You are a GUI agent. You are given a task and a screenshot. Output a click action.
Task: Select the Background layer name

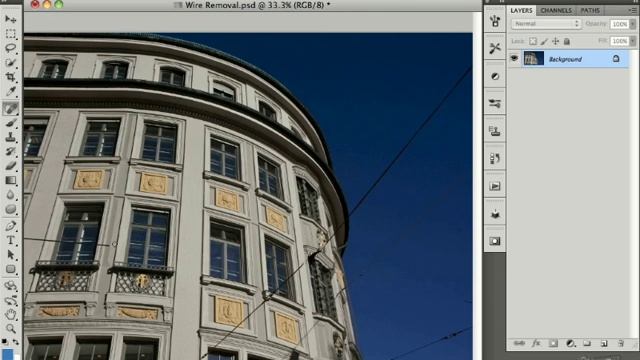tap(565, 60)
